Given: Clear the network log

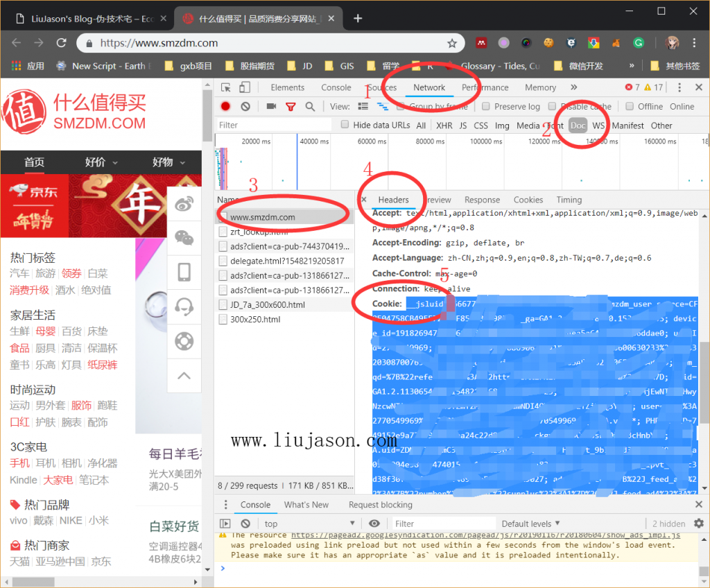Looking at the screenshot, I should pyautogui.click(x=245, y=107).
